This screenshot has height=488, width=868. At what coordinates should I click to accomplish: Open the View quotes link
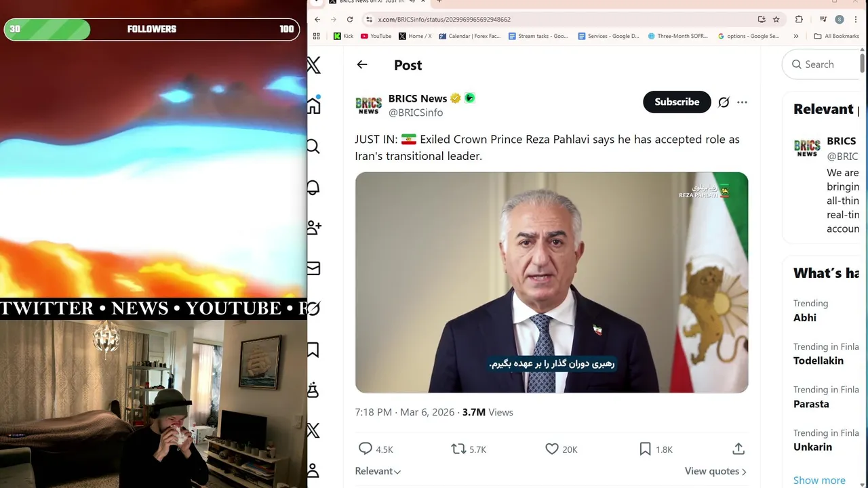pyautogui.click(x=715, y=471)
